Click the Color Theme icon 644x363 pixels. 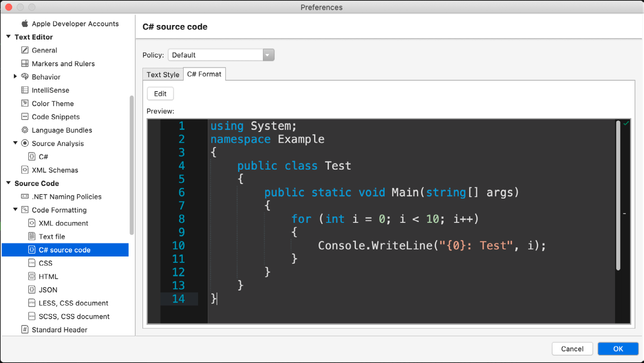tap(25, 103)
